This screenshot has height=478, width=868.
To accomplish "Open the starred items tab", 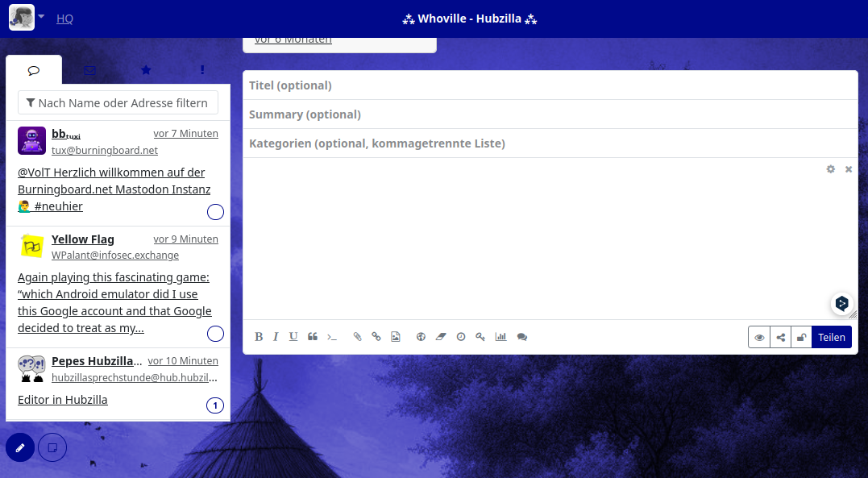I will coord(146,70).
